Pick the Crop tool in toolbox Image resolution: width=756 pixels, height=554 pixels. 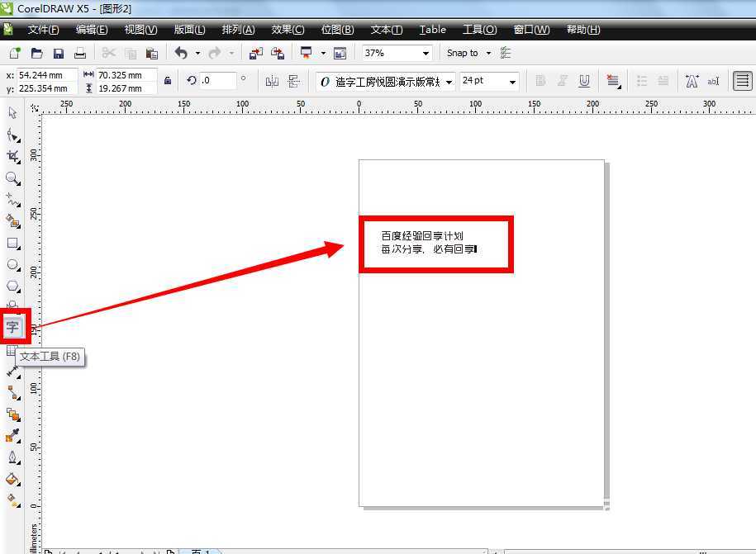(x=12, y=156)
